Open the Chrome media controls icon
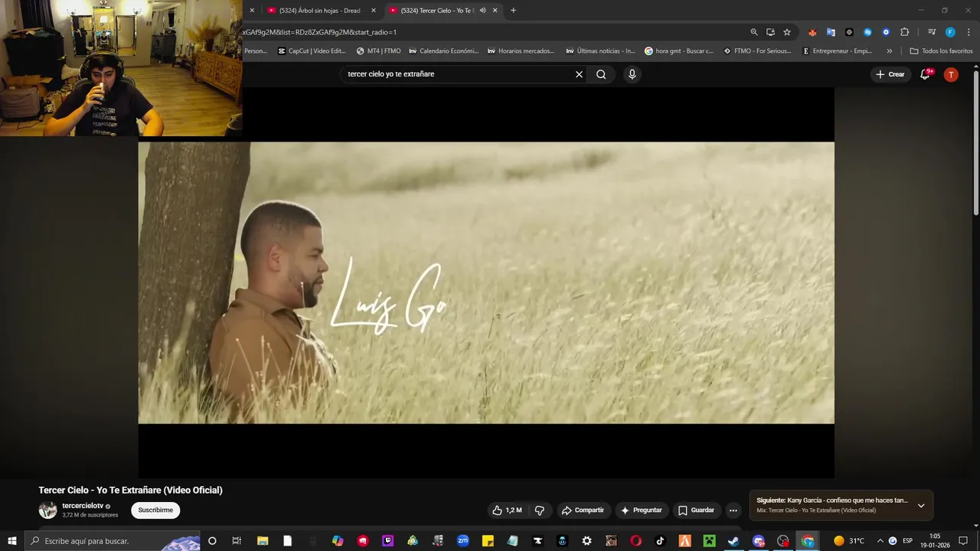The width and height of the screenshot is (980, 551). [932, 32]
